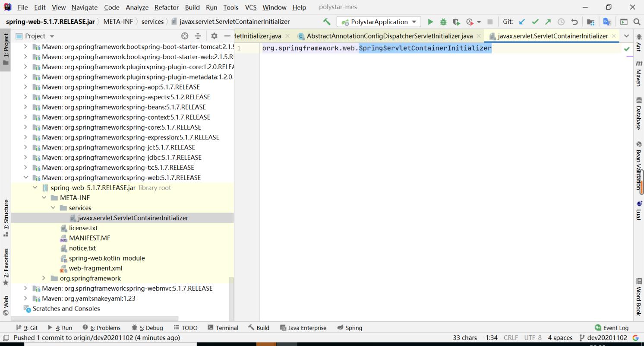This screenshot has height=346, width=644.
Task: Open Project Structure icon in toolbar
Action: pyautogui.click(x=590, y=22)
